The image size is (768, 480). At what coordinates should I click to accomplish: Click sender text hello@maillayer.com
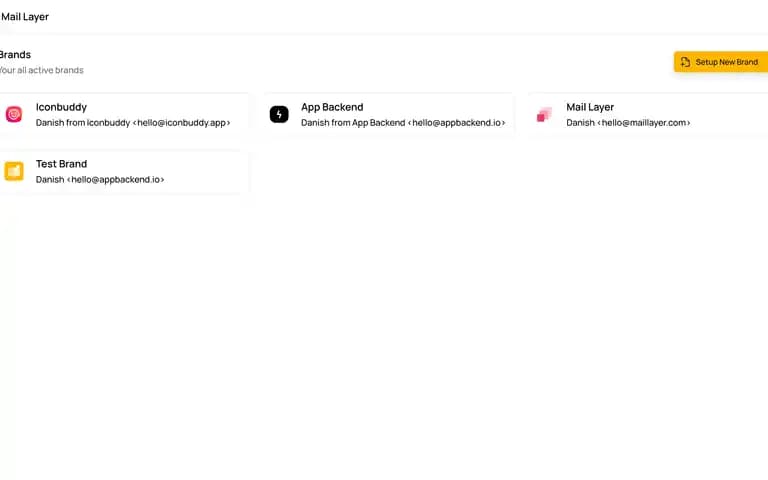pyautogui.click(x=644, y=123)
